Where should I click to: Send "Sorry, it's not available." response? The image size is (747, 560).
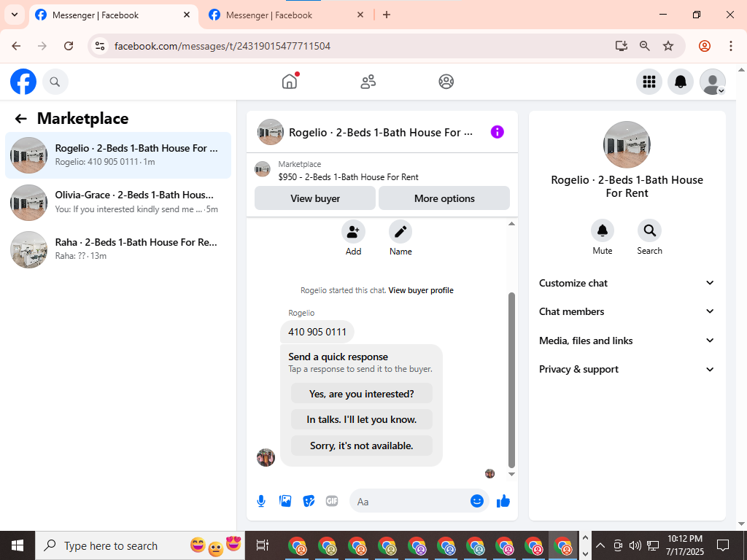[x=362, y=446]
